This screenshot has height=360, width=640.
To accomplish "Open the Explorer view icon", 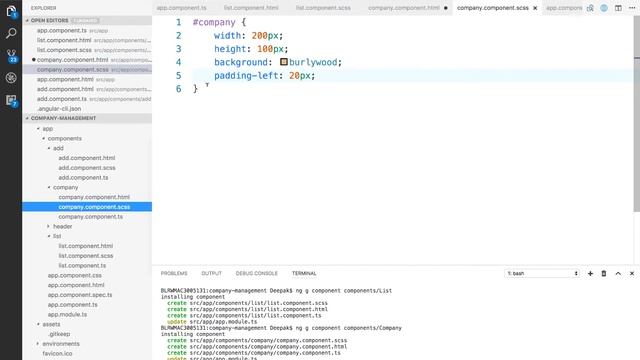I will click(x=11, y=11).
